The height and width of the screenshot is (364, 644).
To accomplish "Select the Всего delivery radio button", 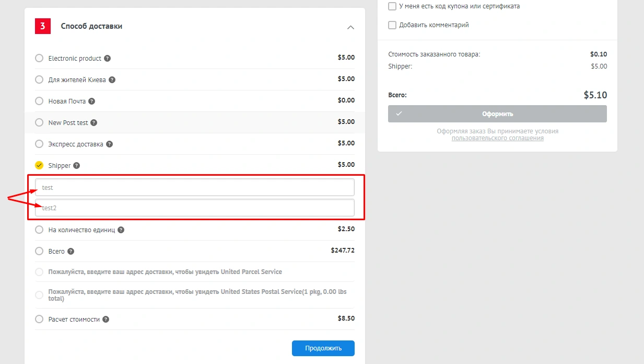I will point(39,251).
